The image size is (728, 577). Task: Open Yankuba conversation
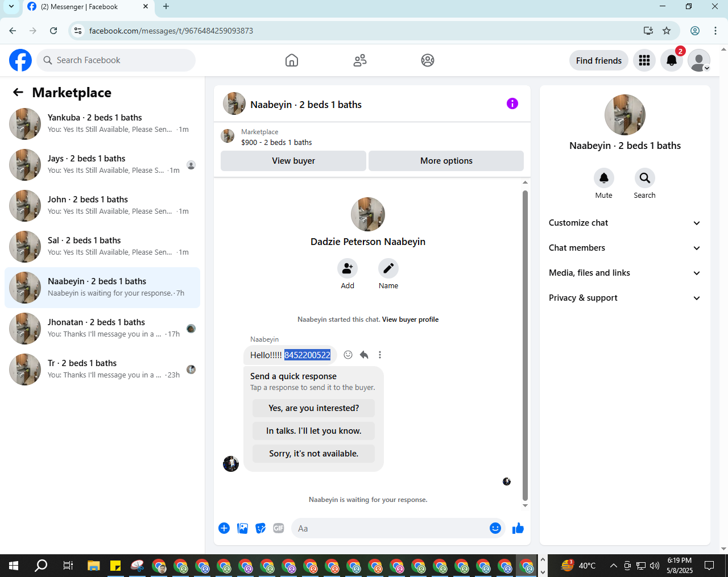(102, 124)
